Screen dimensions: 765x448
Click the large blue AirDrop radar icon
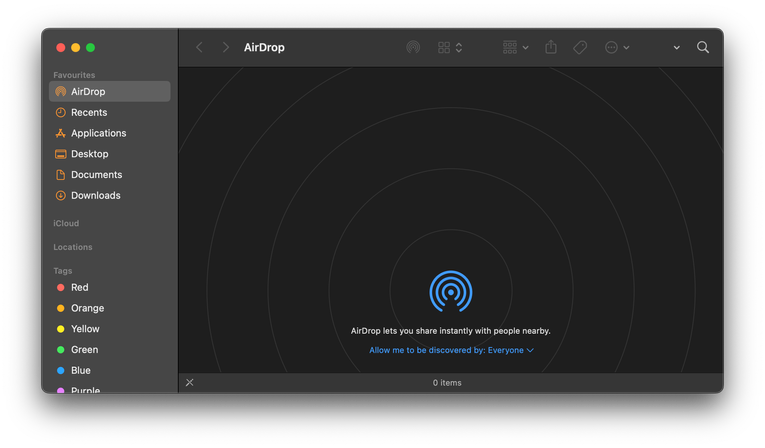(x=450, y=291)
